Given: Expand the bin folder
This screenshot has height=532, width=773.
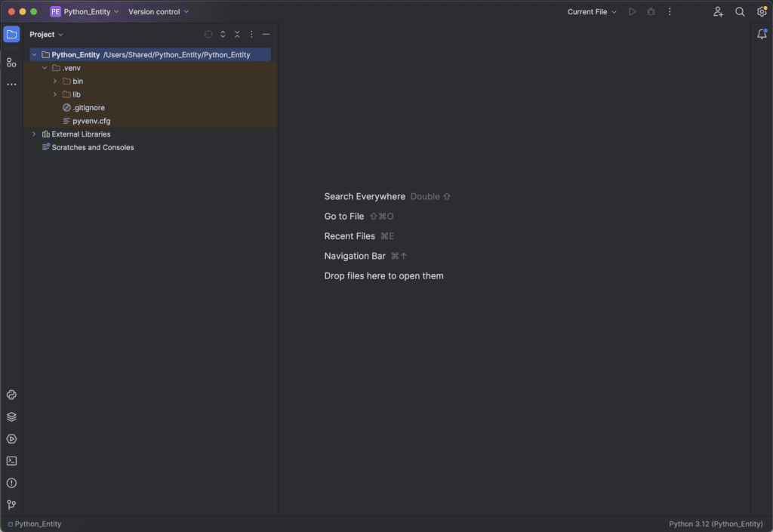Looking at the screenshot, I should [55, 81].
